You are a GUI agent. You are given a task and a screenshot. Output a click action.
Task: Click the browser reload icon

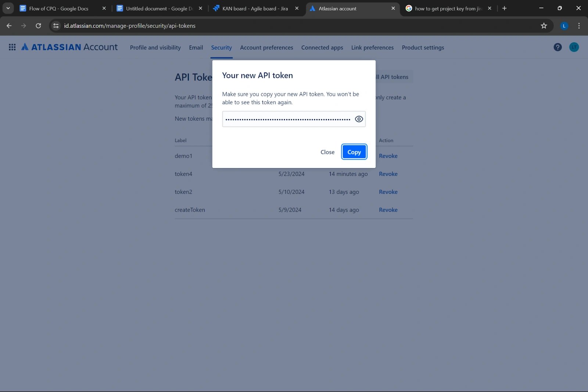tap(38, 26)
